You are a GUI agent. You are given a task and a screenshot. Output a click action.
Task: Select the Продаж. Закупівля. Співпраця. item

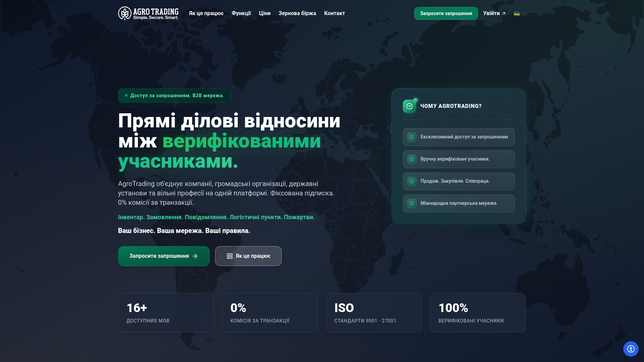point(459,181)
